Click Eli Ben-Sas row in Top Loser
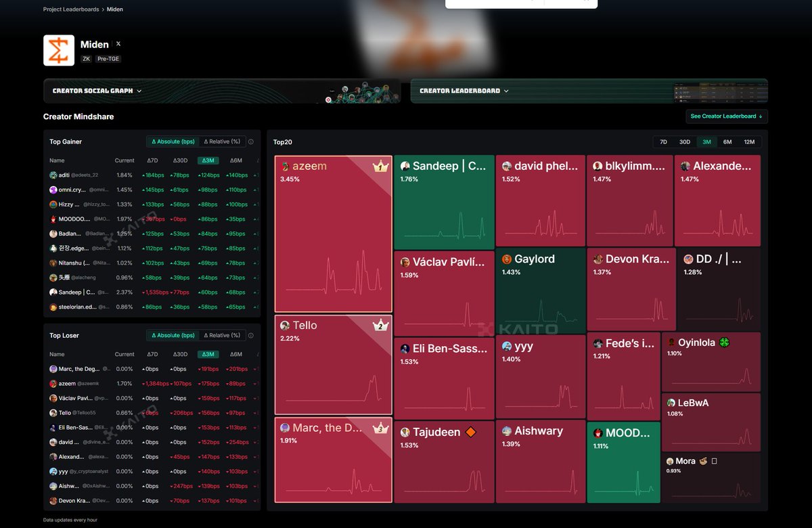 click(x=152, y=428)
